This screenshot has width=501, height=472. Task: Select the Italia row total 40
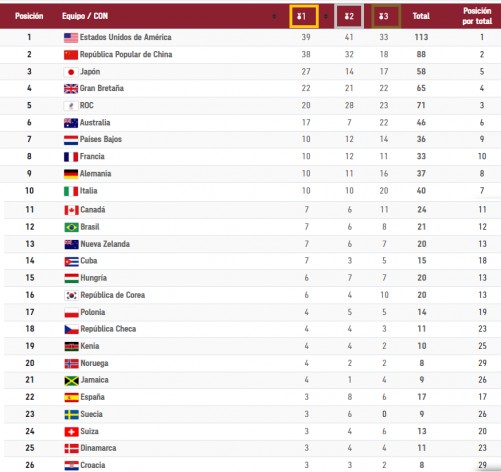coord(421,191)
